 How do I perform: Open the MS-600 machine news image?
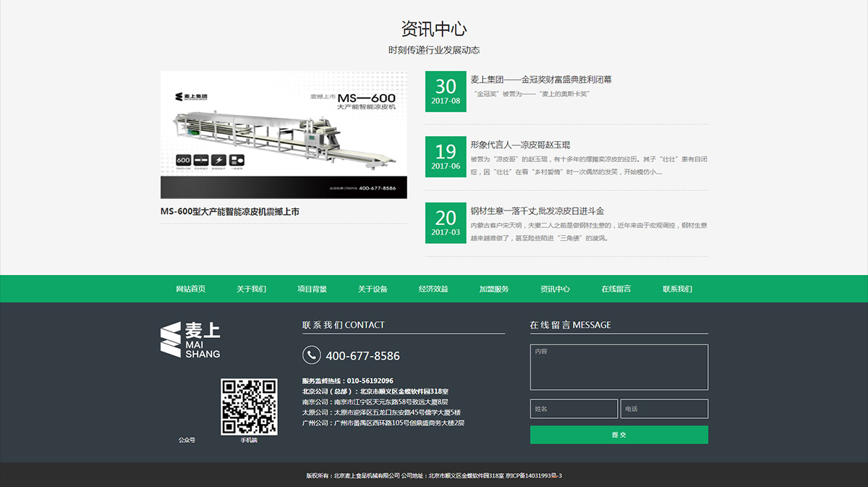(284, 135)
